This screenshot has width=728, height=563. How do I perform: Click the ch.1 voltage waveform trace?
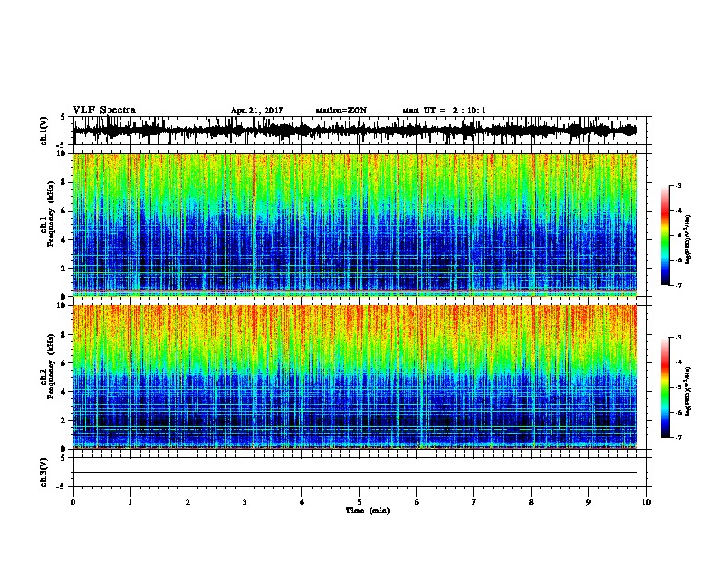point(355,131)
